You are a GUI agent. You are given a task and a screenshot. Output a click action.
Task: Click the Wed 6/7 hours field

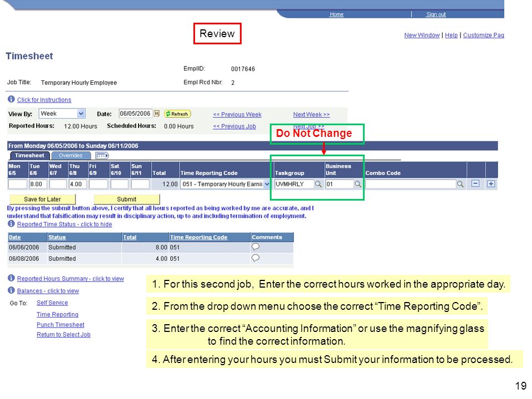click(58, 184)
